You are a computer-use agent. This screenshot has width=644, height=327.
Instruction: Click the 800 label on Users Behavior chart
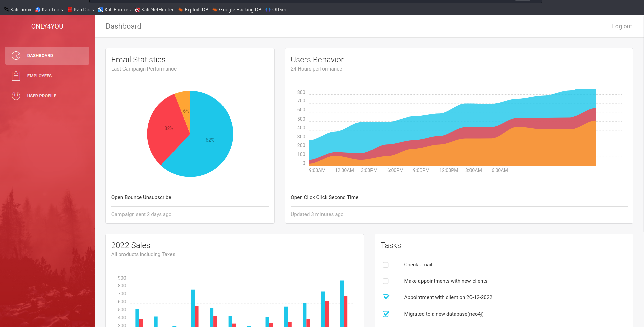click(x=301, y=92)
